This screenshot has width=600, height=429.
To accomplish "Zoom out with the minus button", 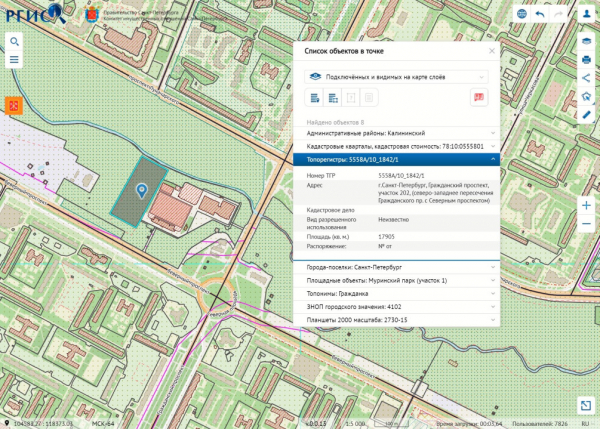I will tap(586, 224).
